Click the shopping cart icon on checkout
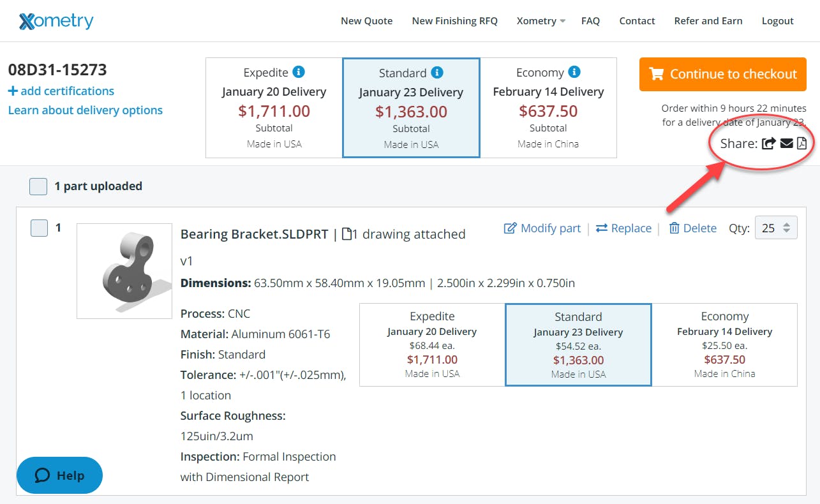 657,74
